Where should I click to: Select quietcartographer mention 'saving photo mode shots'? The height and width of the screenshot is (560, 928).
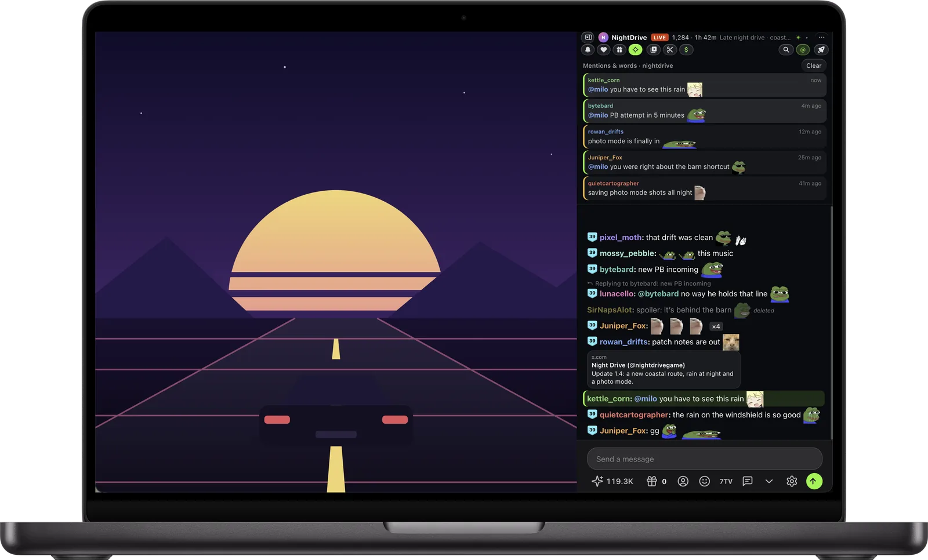tap(705, 188)
